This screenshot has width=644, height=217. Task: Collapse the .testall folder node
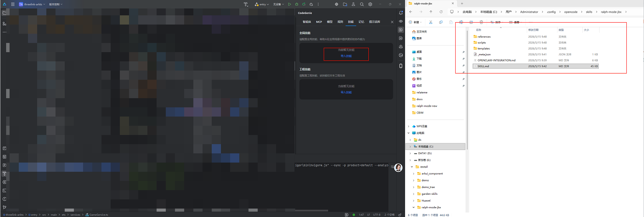pos(412,167)
